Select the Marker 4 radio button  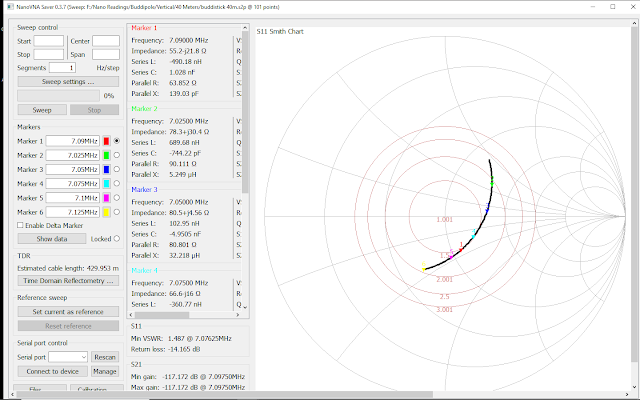click(117, 184)
